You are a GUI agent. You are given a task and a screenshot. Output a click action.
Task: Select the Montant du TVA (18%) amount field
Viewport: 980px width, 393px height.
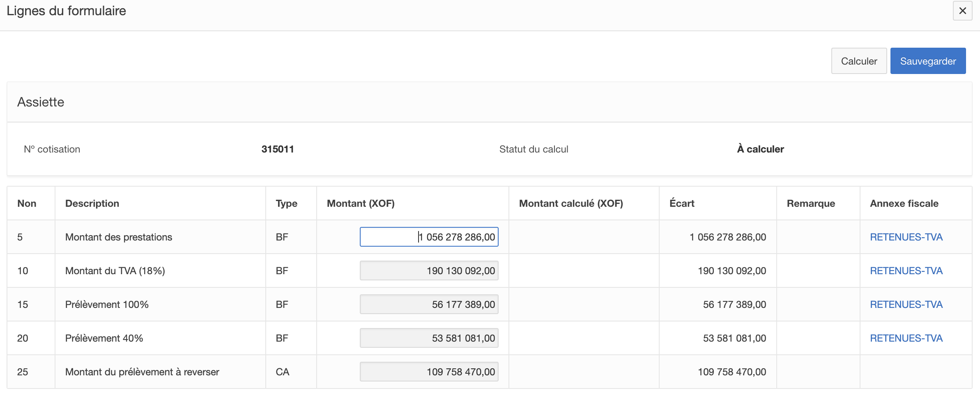click(x=429, y=271)
